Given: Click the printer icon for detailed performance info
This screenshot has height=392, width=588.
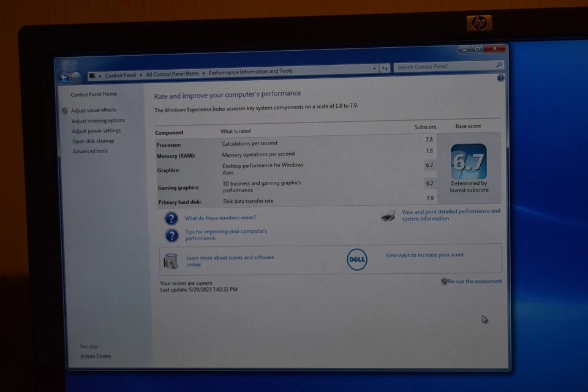Looking at the screenshot, I should (x=388, y=214).
